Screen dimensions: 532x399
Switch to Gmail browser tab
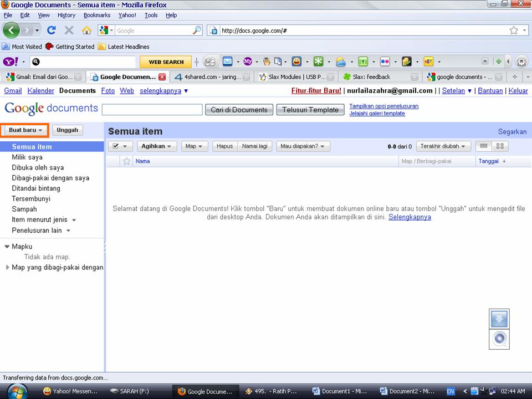[43, 77]
